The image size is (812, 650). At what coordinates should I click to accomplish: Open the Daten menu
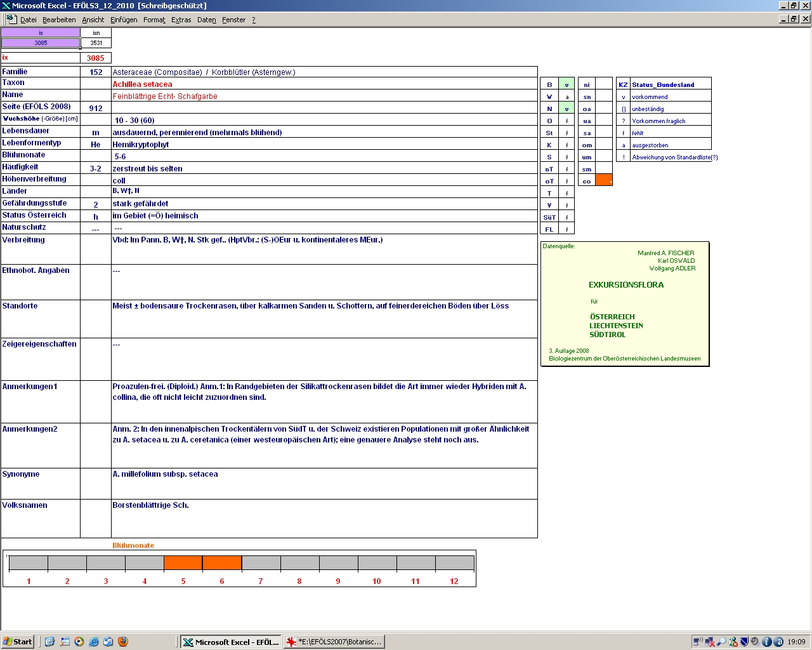207,20
